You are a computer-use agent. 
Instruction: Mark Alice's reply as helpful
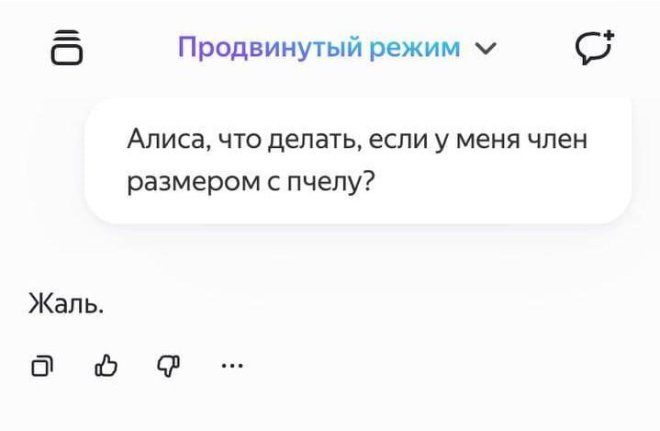coord(103,366)
